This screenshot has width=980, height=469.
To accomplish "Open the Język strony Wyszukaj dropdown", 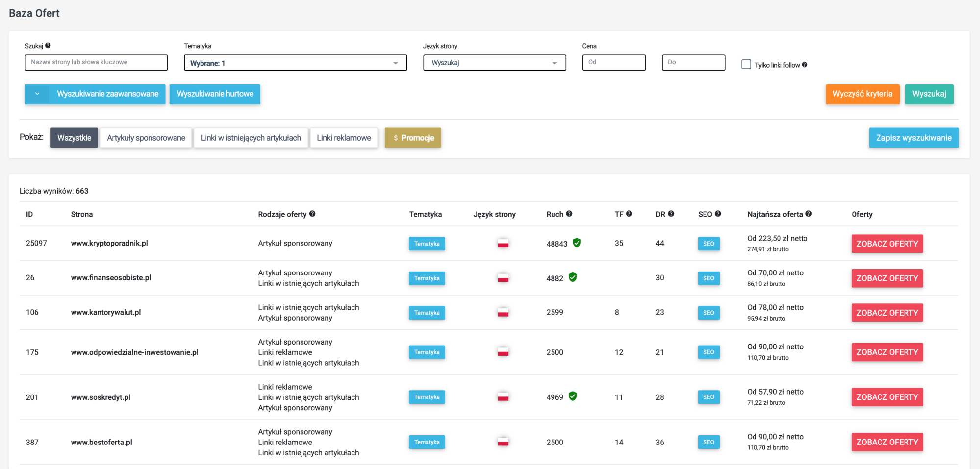I will [x=495, y=63].
